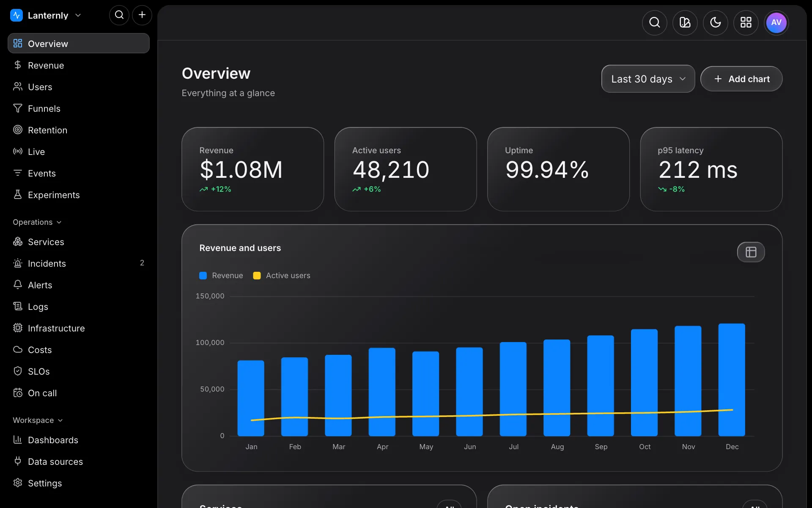Open Costs in the sidebar

coord(79,349)
